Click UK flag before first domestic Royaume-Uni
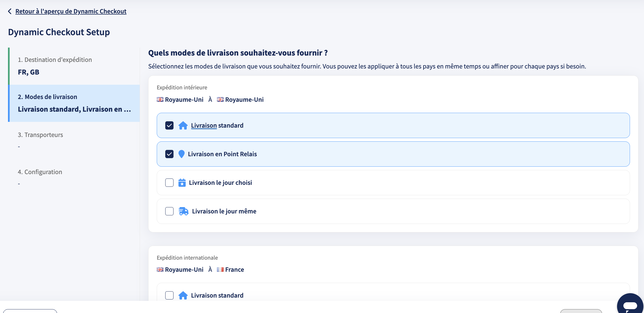The image size is (644, 313). (160, 100)
